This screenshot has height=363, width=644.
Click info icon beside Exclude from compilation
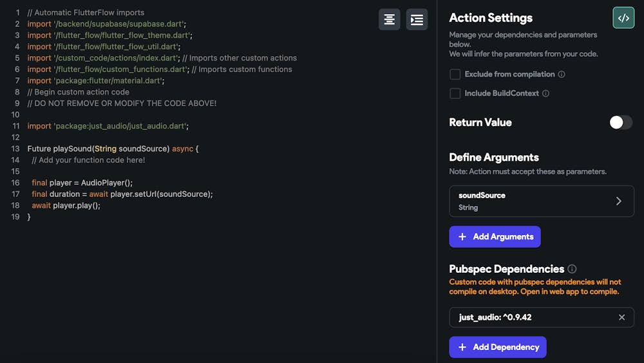pos(562,75)
